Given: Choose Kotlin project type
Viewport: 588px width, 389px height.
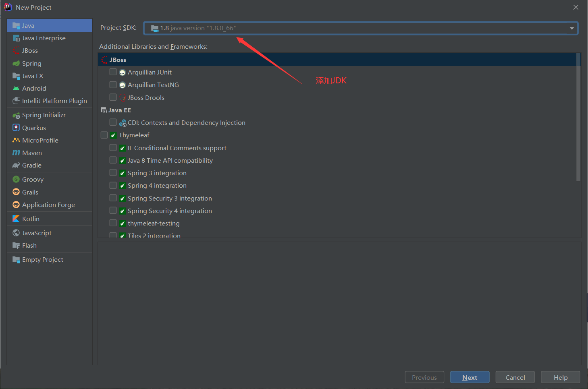Looking at the screenshot, I should coord(49,219).
